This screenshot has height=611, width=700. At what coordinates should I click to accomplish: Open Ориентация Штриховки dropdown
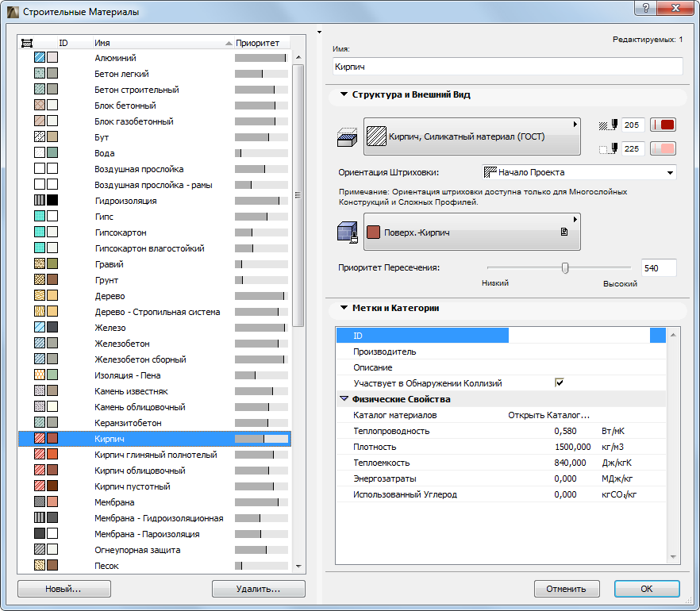pos(579,172)
